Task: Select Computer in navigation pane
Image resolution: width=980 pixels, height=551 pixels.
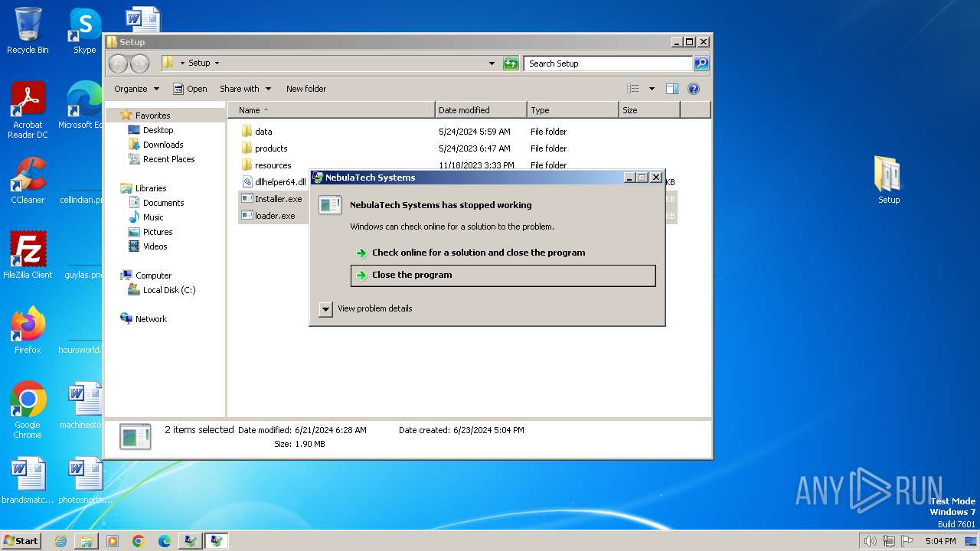Action: (x=153, y=275)
